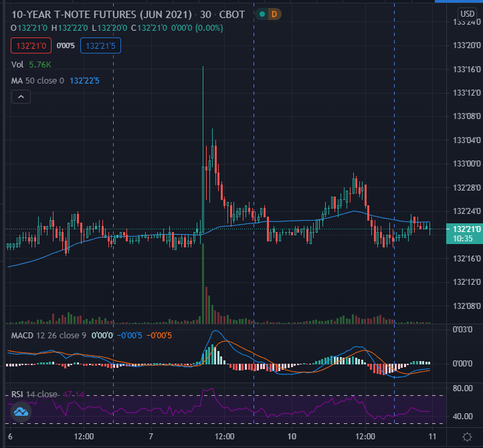Image resolution: width=483 pixels, height=448 pixels.
Task: Click price level 132'08'0 on price axis
Action: (466, 306)
